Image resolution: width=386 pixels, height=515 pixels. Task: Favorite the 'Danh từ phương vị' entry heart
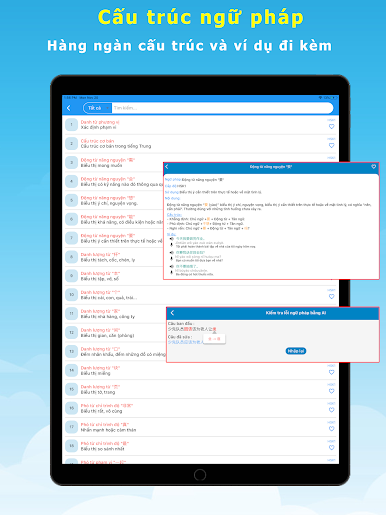pos(331,126)
